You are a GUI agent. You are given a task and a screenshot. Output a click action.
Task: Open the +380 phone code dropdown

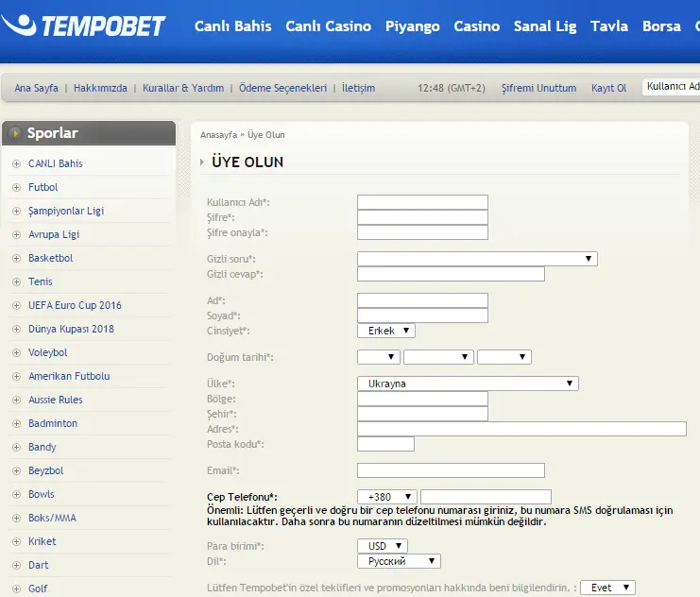(387, 497)
